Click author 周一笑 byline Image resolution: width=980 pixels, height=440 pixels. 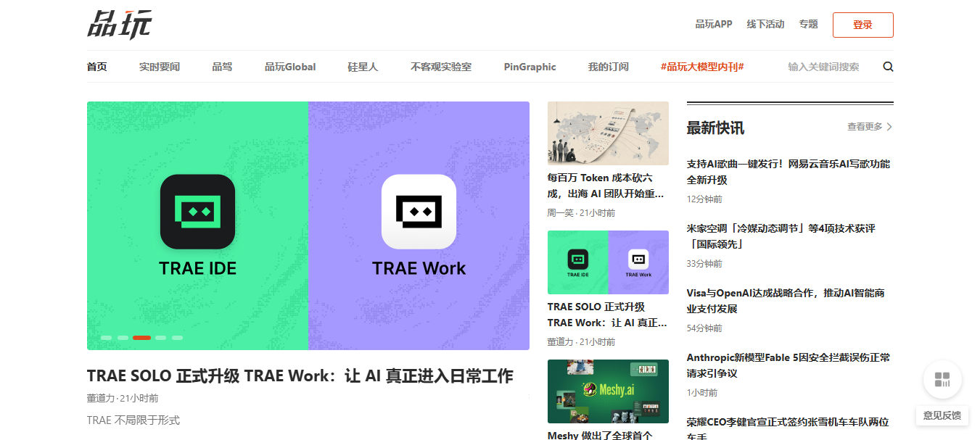[x=560, y=212]
